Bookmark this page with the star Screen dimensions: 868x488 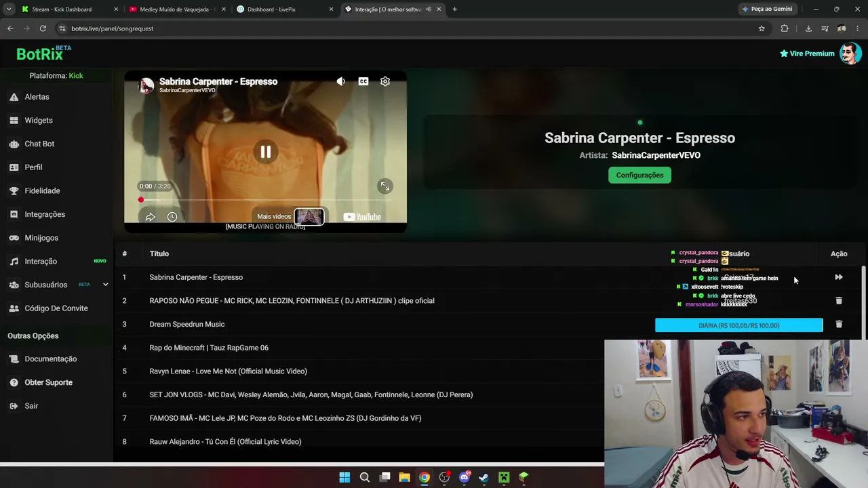pyautogui.click(x=762, y=28)
